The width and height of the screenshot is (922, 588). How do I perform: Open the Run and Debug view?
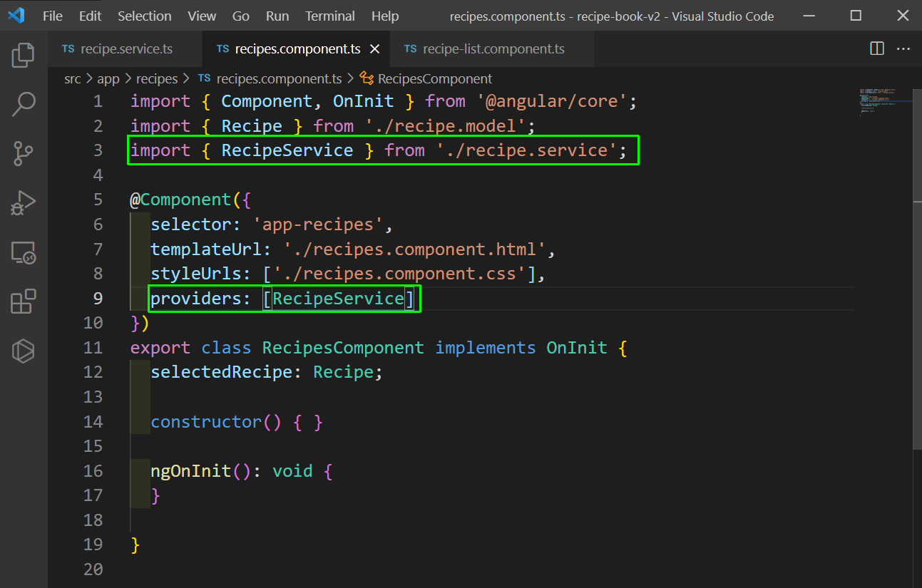24,203
